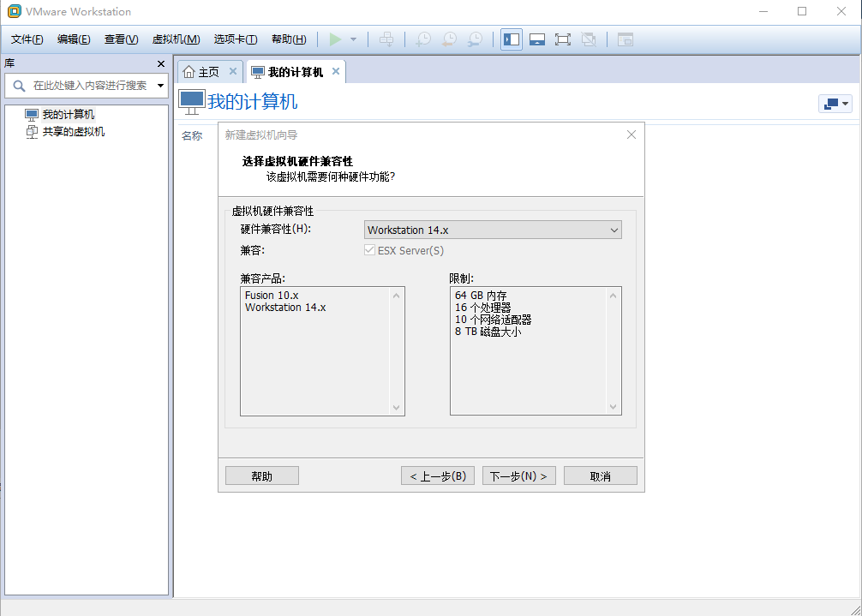862x616 pixels.
Task: Click up arrow of 限制 list scrollbar
Action: (613, 296)
